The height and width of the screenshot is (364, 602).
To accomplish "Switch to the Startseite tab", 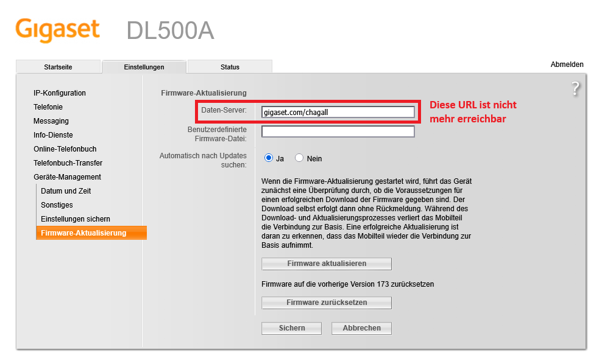I will (58, 66).
